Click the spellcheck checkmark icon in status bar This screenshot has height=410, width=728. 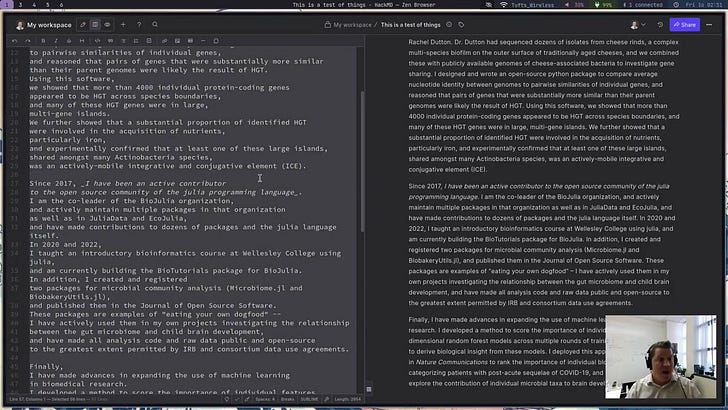pyautogui.click(x=237, y=399)
